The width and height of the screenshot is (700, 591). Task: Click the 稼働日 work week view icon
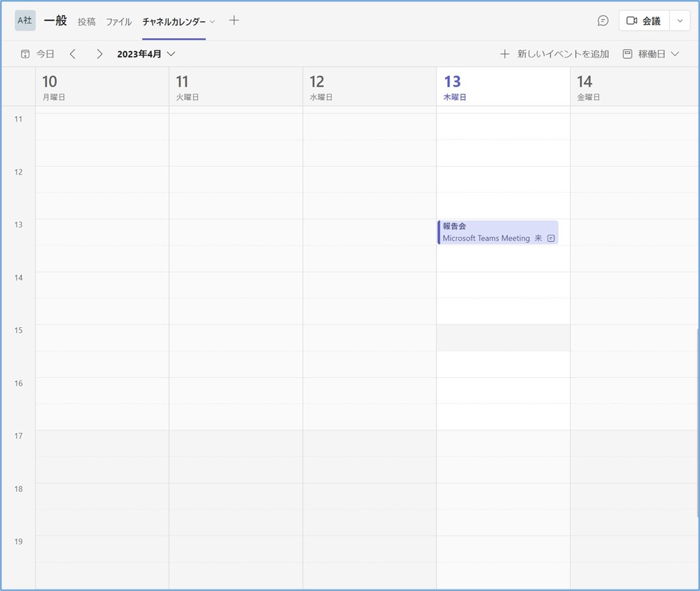click(x=628, y=54)
